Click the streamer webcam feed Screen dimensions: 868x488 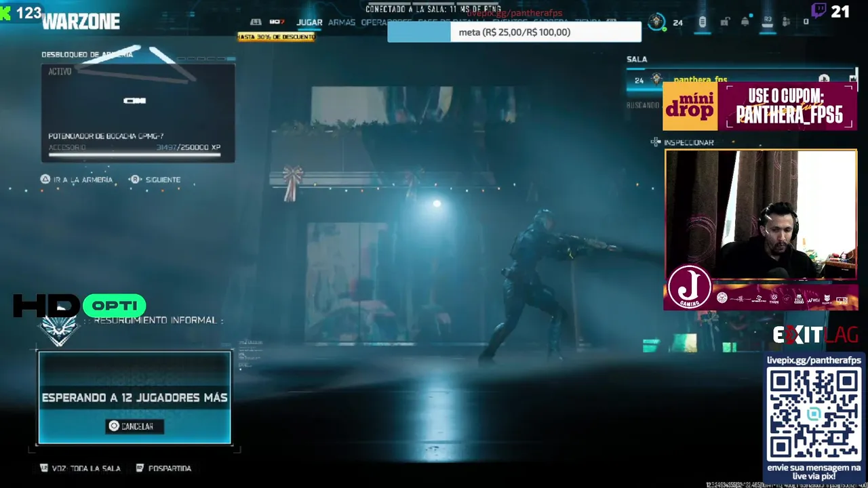pyautogui.click(x=761, y=214)
